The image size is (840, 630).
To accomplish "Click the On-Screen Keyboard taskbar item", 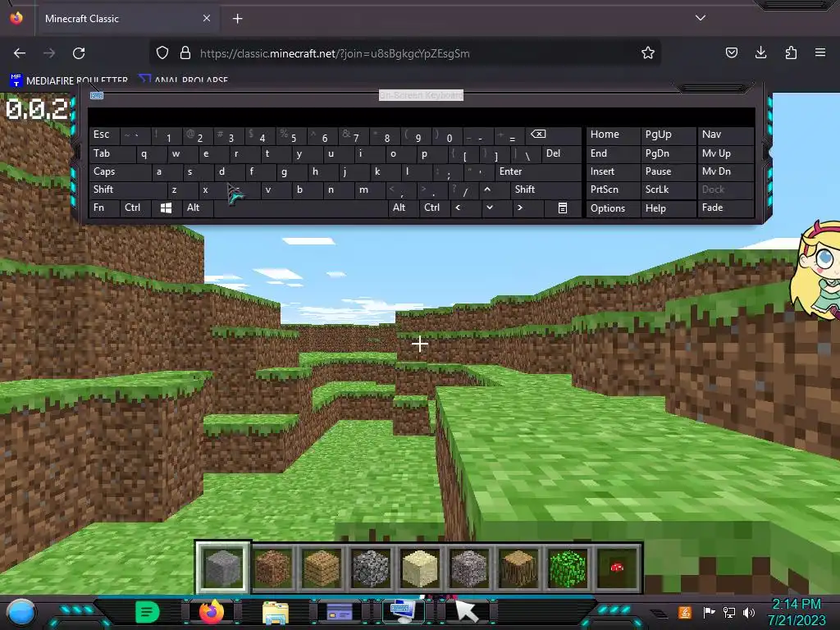I will [x=403, y=612].
